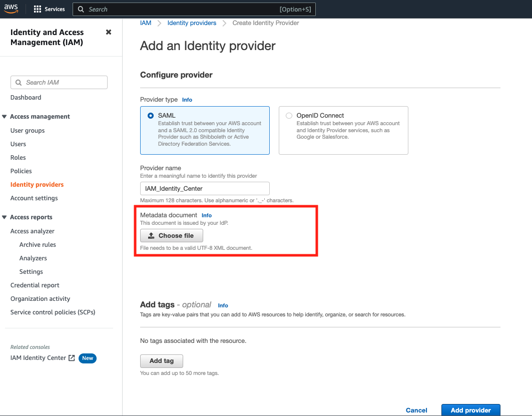The image size is (532, 416).
Task: Click the AWS logo home icon
Action: tap(11, 9)
